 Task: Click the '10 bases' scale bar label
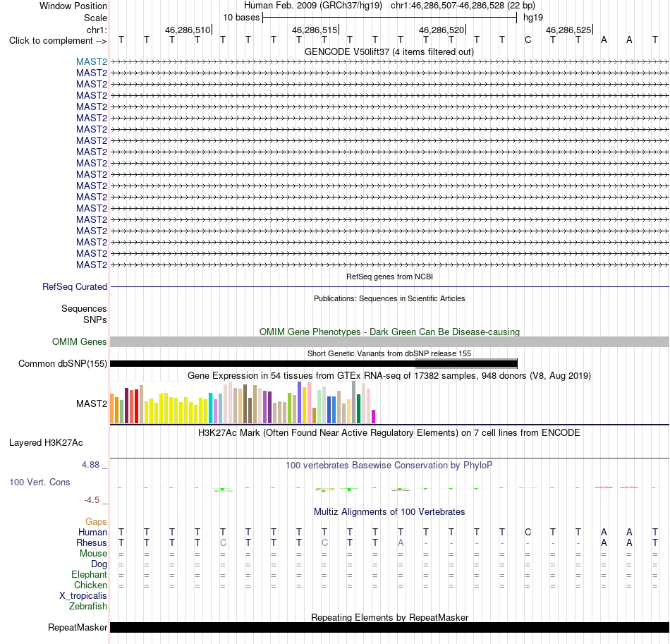coord(241,18)
